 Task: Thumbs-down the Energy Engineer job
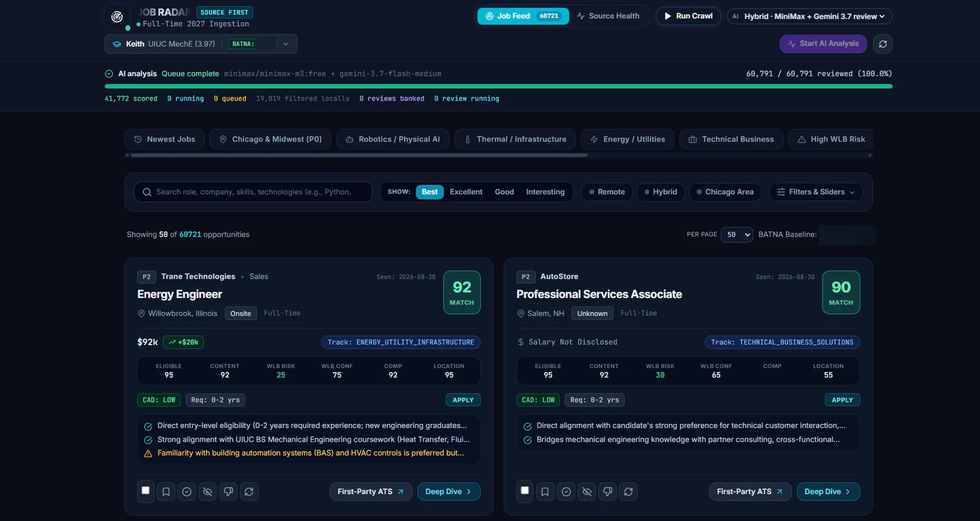[x=228, y=492]
